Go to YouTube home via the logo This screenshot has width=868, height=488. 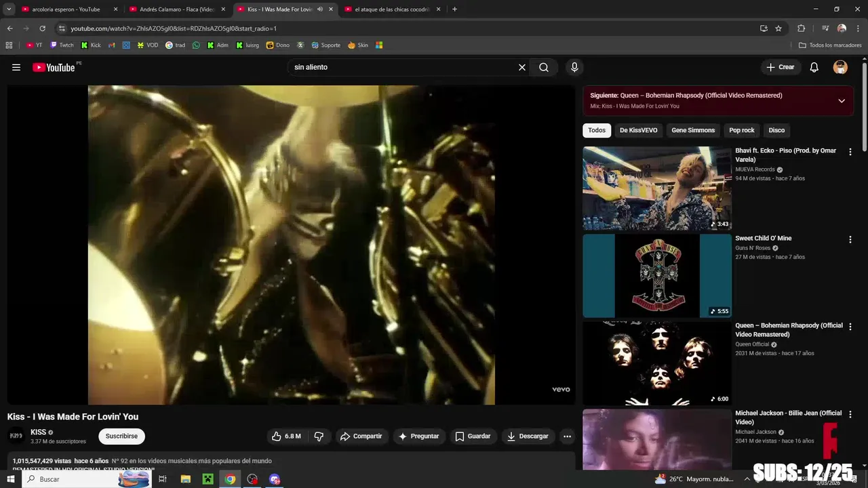[54, 67]
